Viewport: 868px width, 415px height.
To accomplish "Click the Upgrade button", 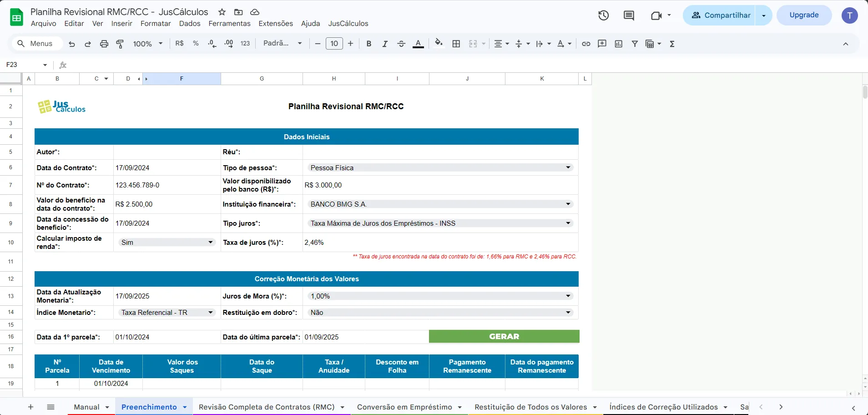I will tap(804, 15).
